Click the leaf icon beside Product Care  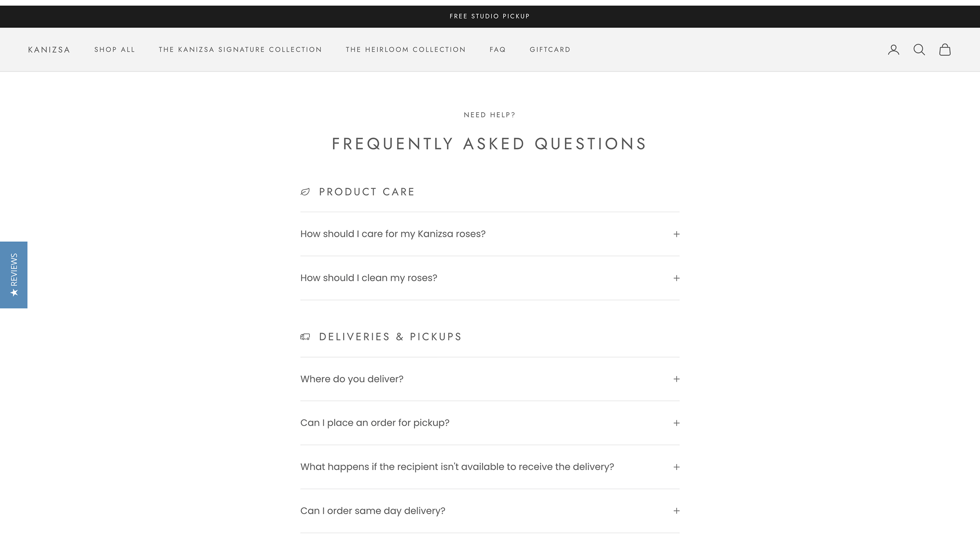[305, 192]
